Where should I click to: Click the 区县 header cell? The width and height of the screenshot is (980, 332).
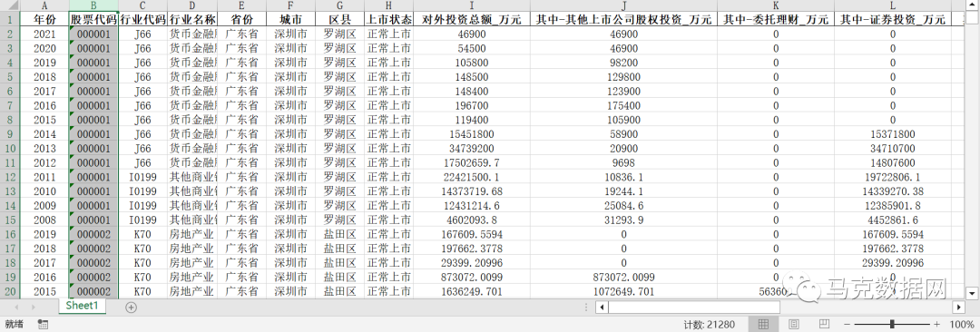point(339,19)
